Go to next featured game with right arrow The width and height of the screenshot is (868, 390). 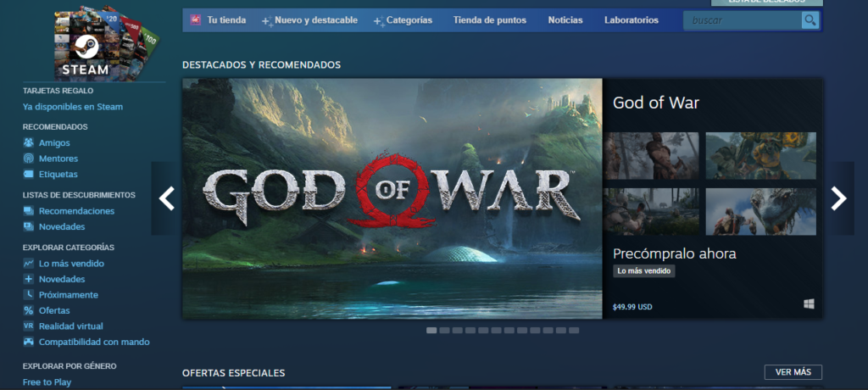(x=838, y=198)
